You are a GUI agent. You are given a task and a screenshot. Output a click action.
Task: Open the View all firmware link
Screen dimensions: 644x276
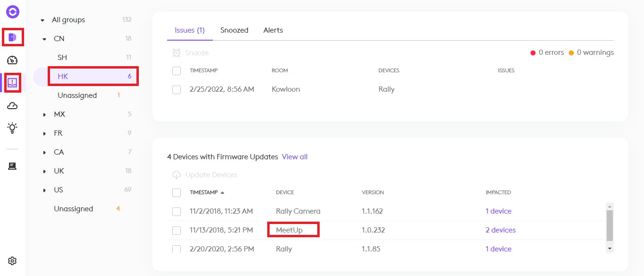coord(295,157)
